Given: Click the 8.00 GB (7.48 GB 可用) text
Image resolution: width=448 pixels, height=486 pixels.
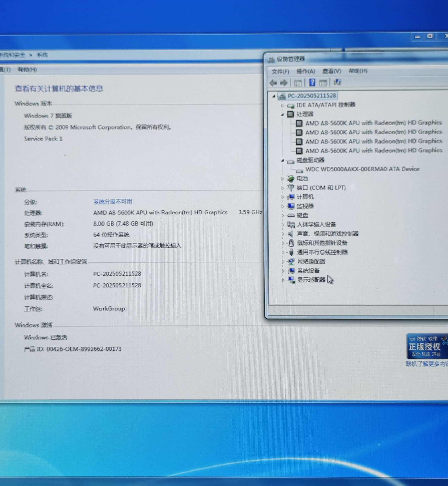Looking at the screenshot, I should (123, 224).
